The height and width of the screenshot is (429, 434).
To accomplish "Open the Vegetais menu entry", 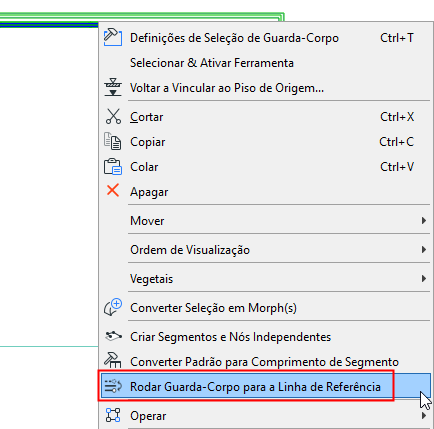I will (265, 279).
